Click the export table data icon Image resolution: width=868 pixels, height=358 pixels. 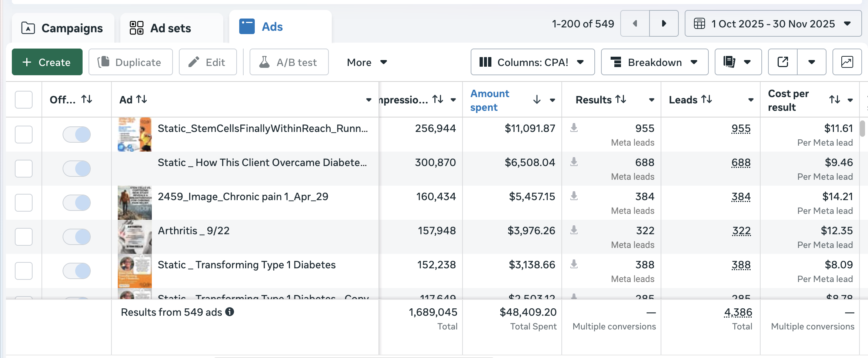(783, 62)
